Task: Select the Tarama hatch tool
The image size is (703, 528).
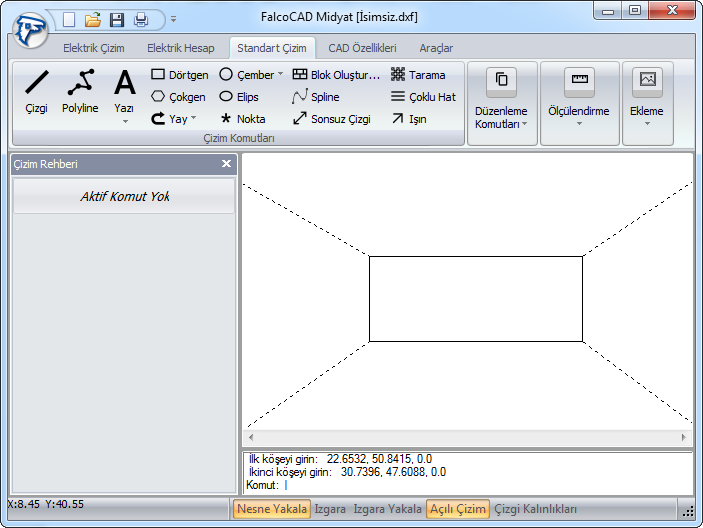Action: click(x=418, y=75)
